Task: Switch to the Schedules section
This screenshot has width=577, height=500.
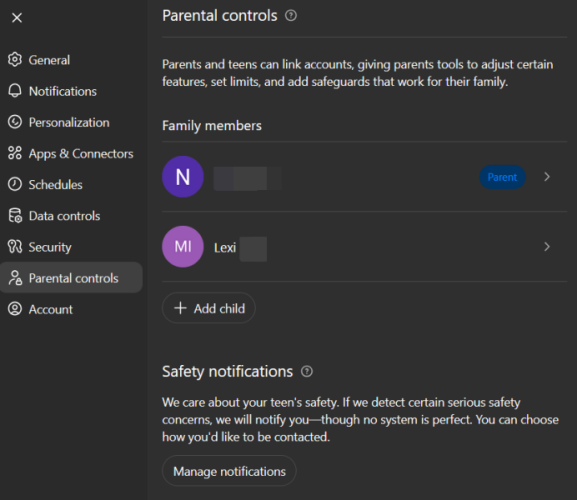Action: (x=71, y=184)
